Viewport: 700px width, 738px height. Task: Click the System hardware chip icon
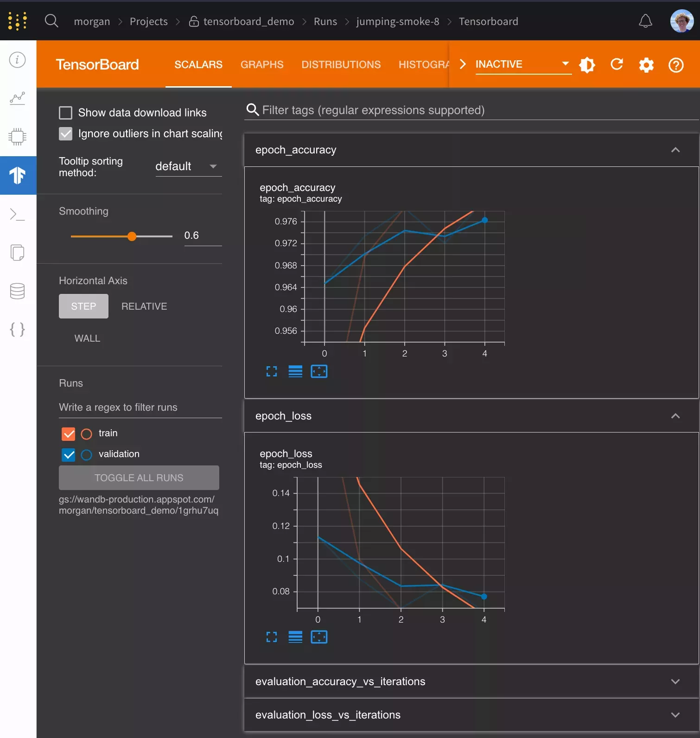pos(18,137)
